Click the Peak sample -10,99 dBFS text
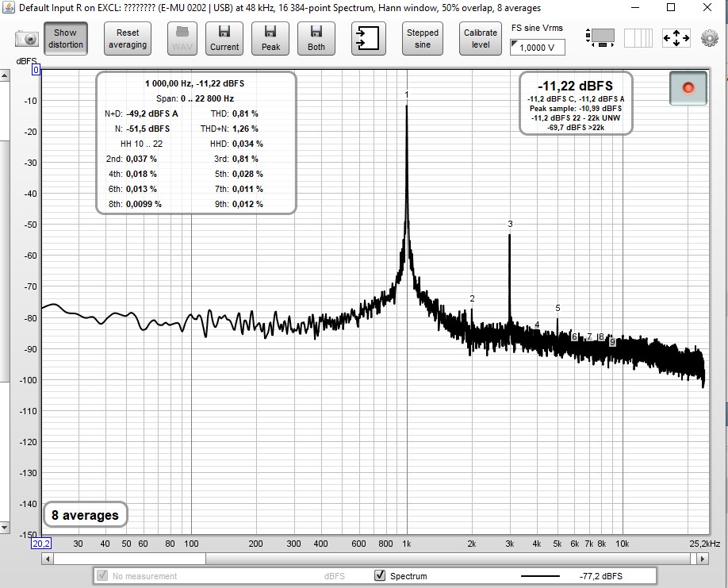This screenshot has width=728, height=588. [x=576, y=108]
